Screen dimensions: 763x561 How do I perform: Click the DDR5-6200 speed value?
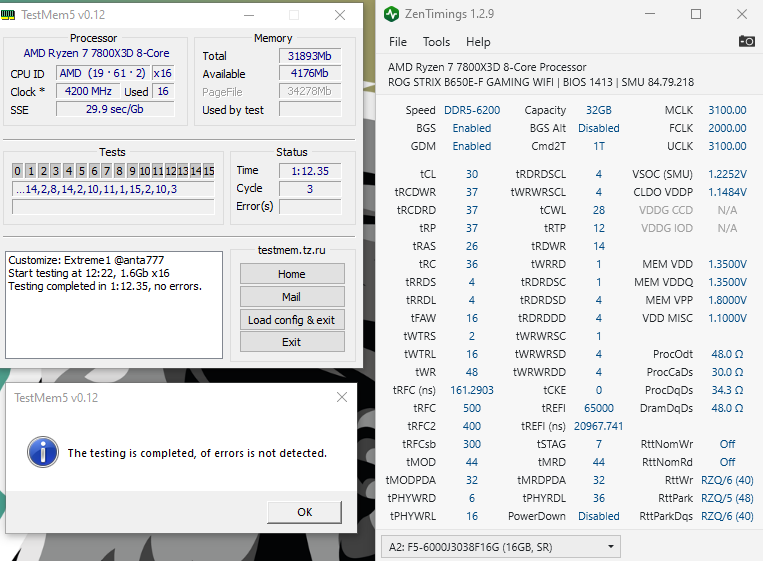472,110
